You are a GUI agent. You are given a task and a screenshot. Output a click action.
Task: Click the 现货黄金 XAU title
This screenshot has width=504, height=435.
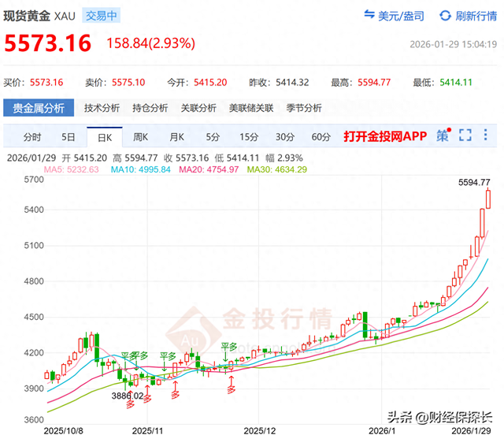39,16
